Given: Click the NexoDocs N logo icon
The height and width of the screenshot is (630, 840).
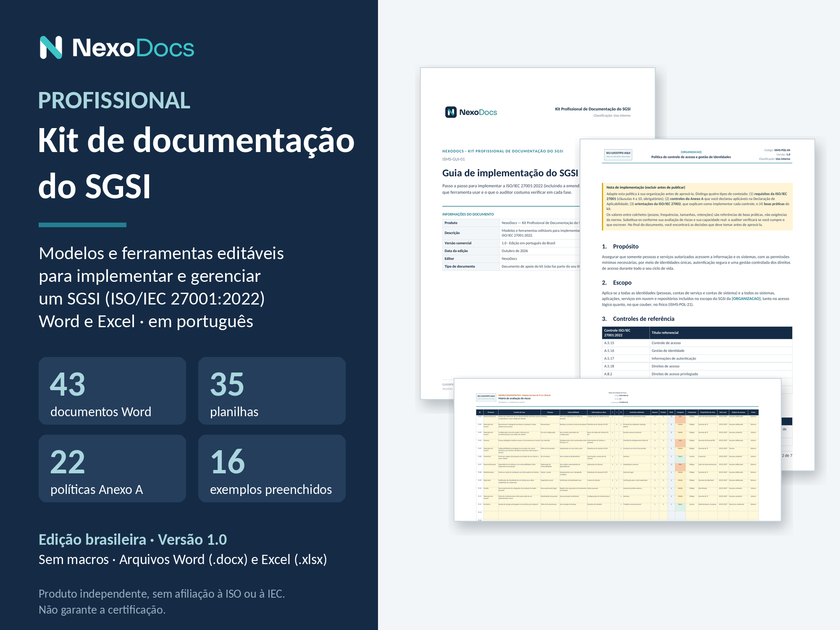Looking at the screenshot, I should click(51, 47).
